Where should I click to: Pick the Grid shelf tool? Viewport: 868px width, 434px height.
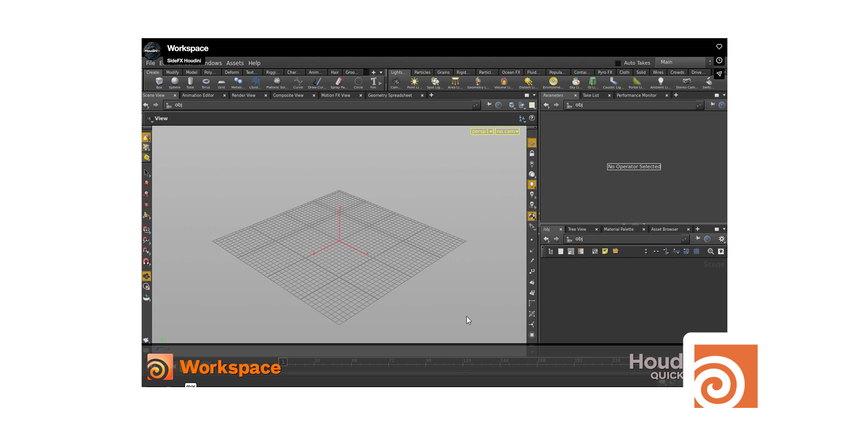222,83
